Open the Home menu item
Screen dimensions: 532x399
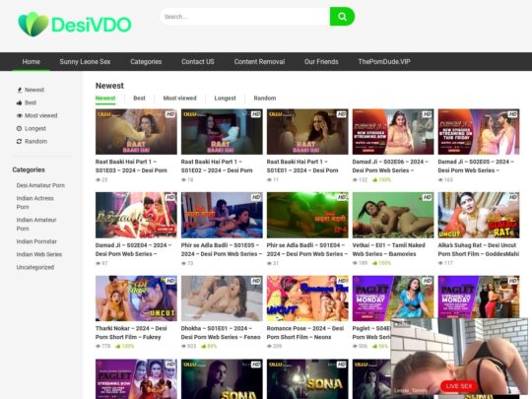point(32,62)
